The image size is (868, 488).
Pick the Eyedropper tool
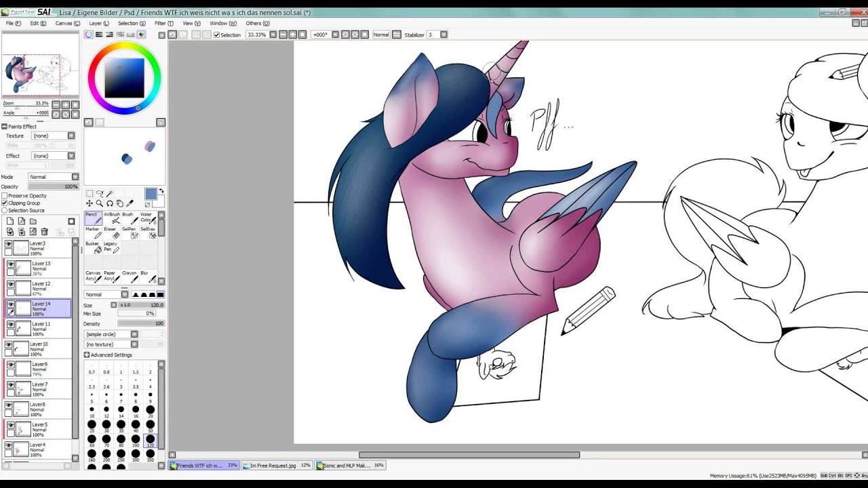pyautogui.click(x=130, y=203)
